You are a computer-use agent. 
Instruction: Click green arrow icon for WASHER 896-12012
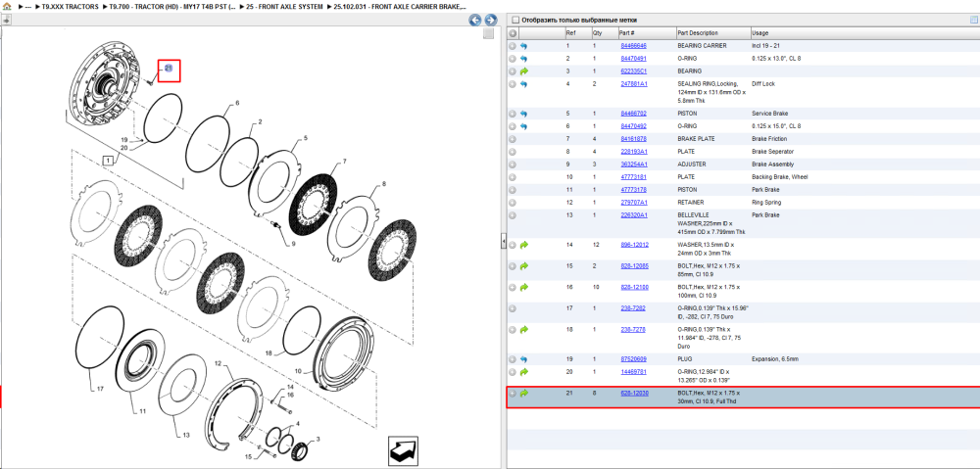tap(523, 245)
